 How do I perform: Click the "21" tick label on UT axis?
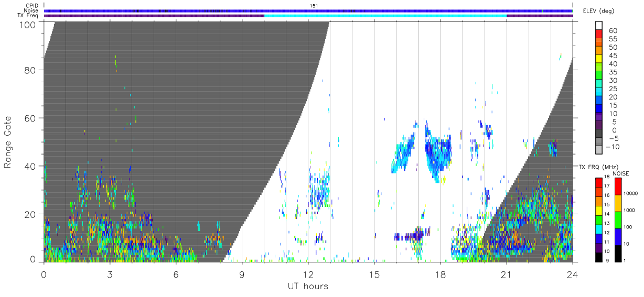tap(506, 274)
